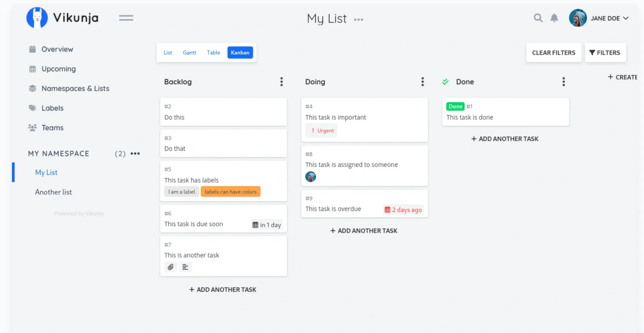Open the search icon
The width and height of the screenshot is (644, 333).
click(x=538, y=18)
